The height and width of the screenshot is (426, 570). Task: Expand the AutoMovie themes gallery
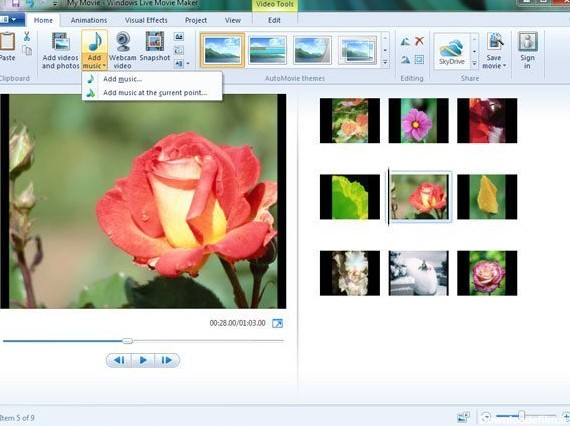385,63
